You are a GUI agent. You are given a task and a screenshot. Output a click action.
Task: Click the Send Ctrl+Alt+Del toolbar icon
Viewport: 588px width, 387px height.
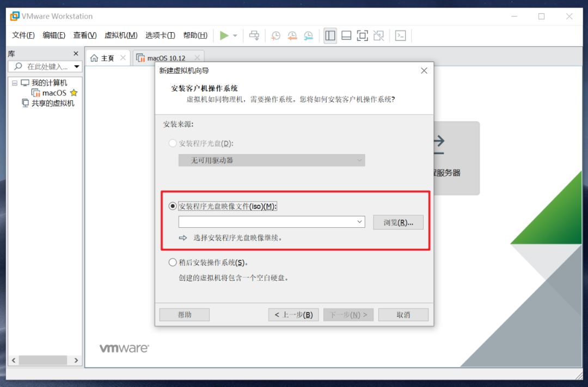[x=254, y=35]
